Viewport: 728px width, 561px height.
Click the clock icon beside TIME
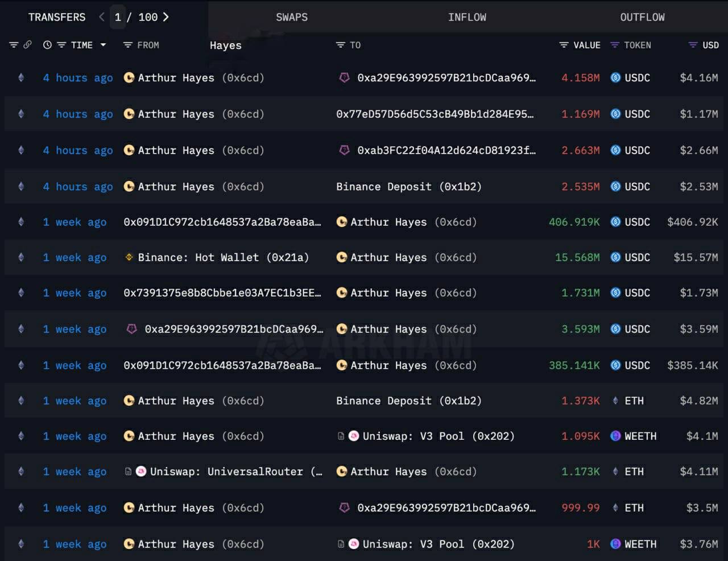pos(47,45)
